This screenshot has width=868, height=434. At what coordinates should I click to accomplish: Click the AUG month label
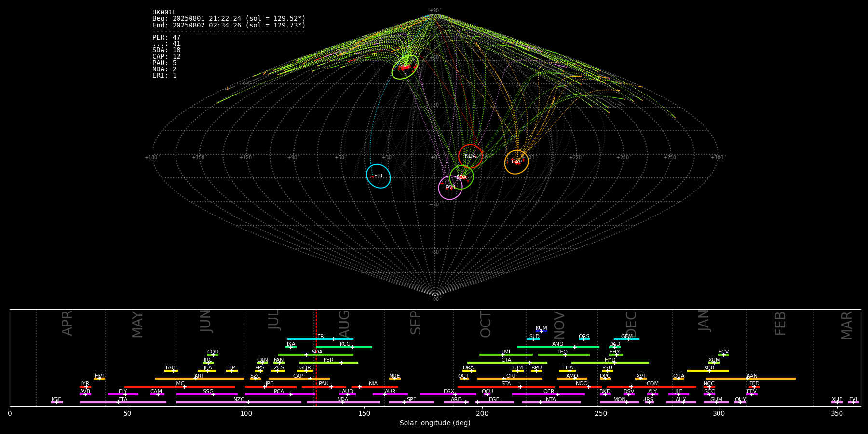coord(344,325)
